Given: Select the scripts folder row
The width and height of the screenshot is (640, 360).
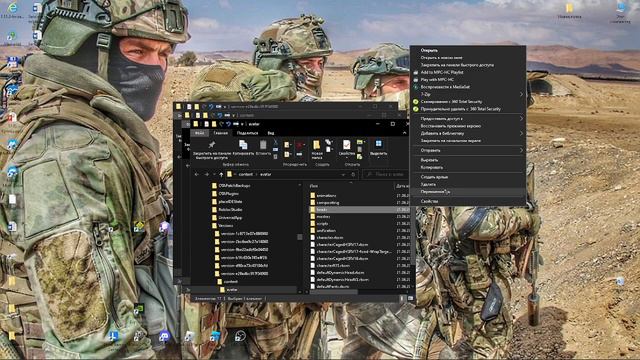Looking at the screenshot, I should [359, 224].
